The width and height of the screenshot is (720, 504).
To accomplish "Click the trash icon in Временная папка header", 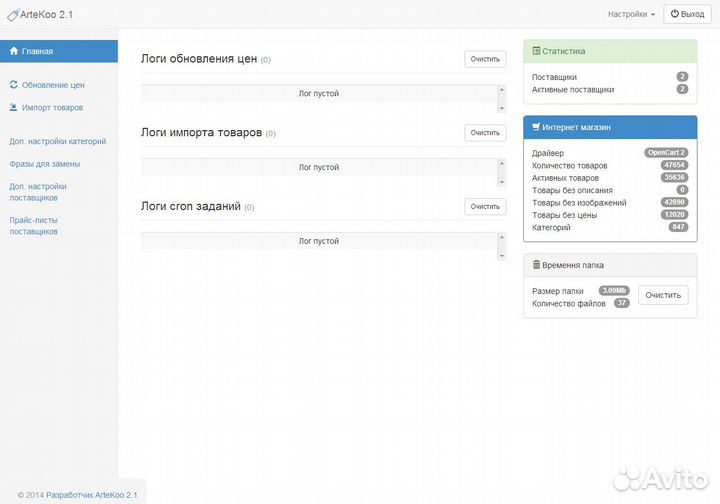I will click(x=536, y=265).
